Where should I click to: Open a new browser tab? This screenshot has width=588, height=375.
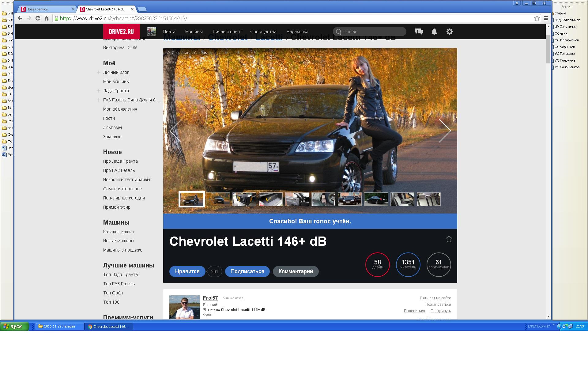(x=142, y=9)
